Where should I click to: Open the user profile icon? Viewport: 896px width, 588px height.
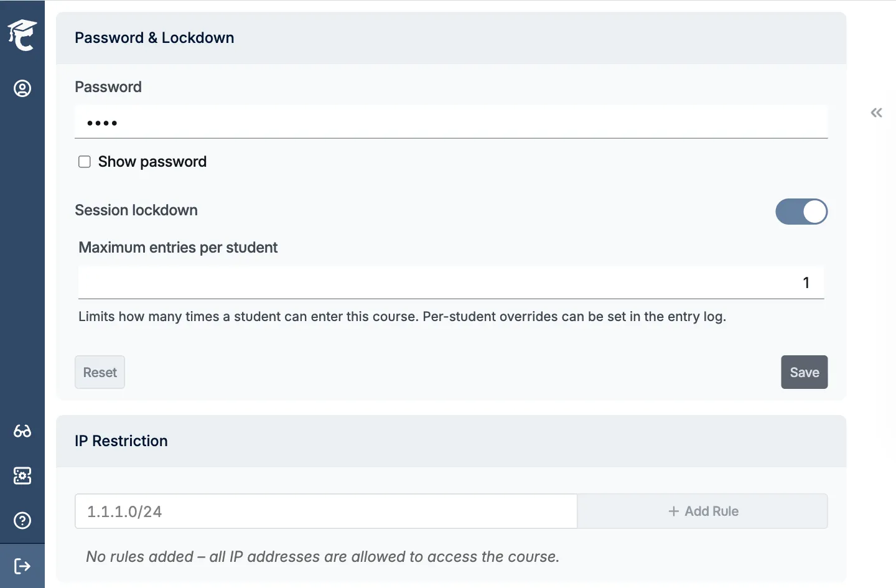22,88
